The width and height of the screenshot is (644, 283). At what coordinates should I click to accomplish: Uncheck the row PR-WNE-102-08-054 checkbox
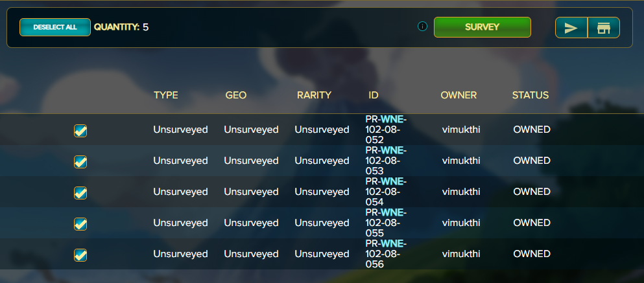click(x=80, y=193)
